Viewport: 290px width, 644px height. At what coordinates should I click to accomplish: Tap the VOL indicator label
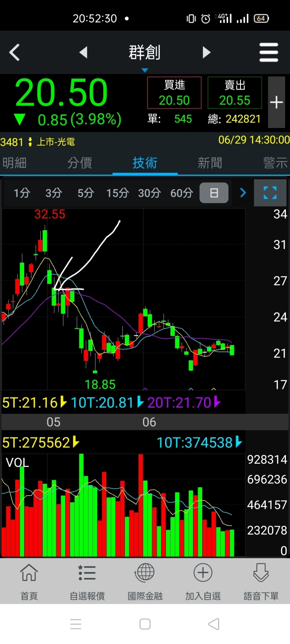pyautogui.click(x=17, y=463)
